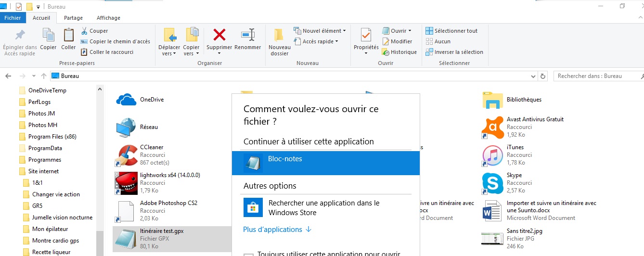Switch to the Partage ribbon tab
644x256 pixels.
73,18
